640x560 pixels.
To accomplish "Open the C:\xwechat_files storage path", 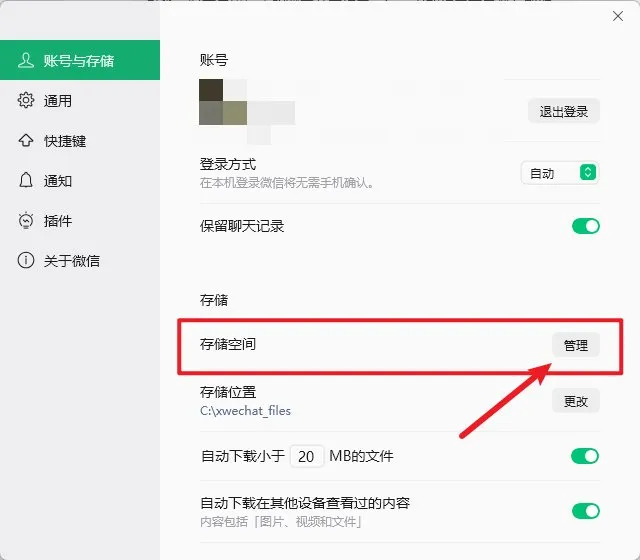I will pos(245,411).
